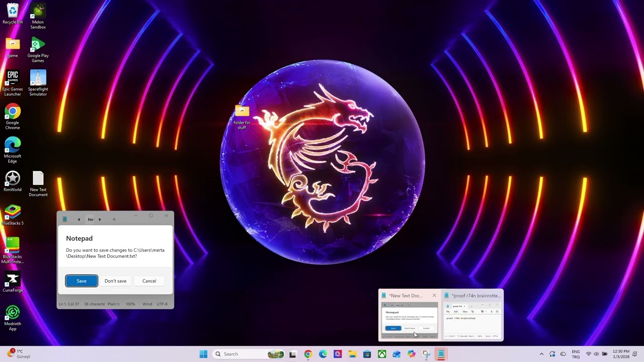Image resolution: width=644 pixels, height=362 pixels.
Task: Select the Spaceflight Simulator desktop shortcut
Action: [38, 83]
